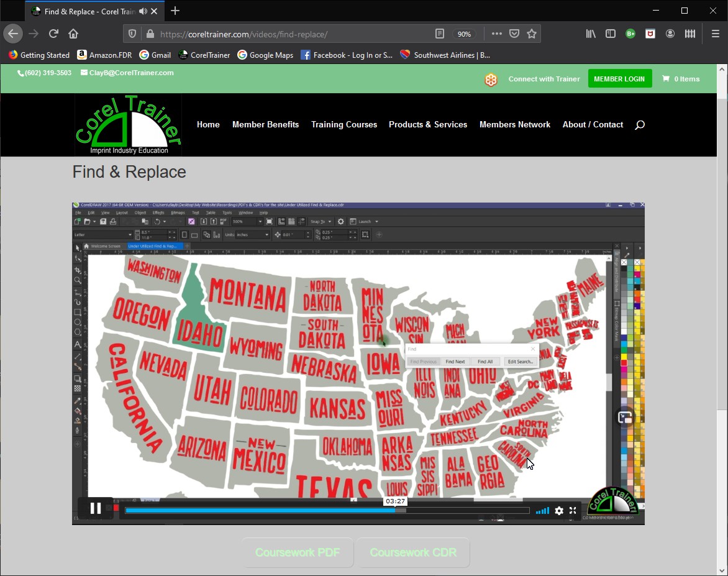The height and width of the screenshot is (576, 728).
Task: Close the Find & Replace tab
Action: [154, 11]
